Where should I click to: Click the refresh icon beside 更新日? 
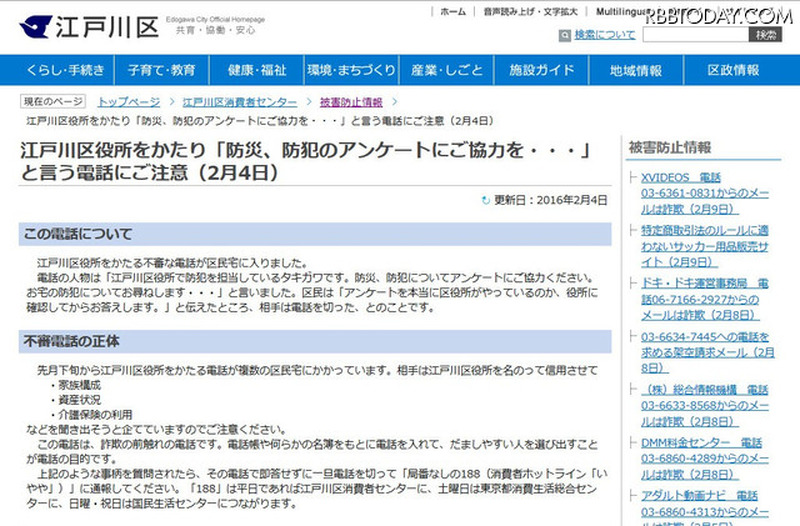pyautogui.click(x=486, y=200)
